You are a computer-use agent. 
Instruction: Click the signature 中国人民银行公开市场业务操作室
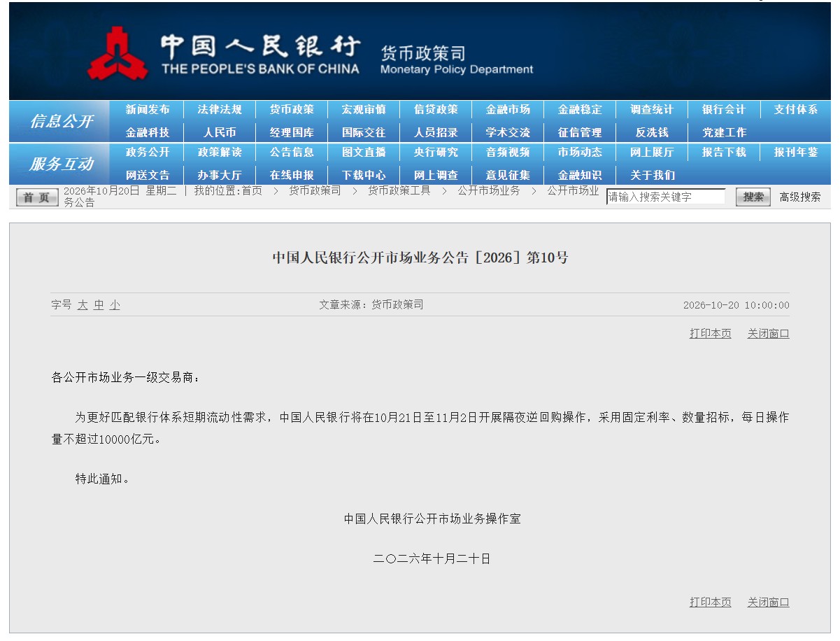click(432, 519)
